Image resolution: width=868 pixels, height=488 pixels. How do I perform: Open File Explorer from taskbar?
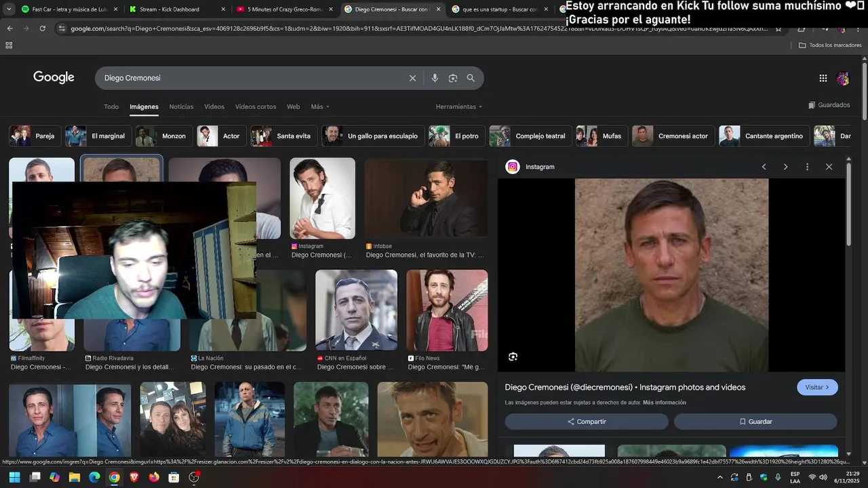pos(75,477)
